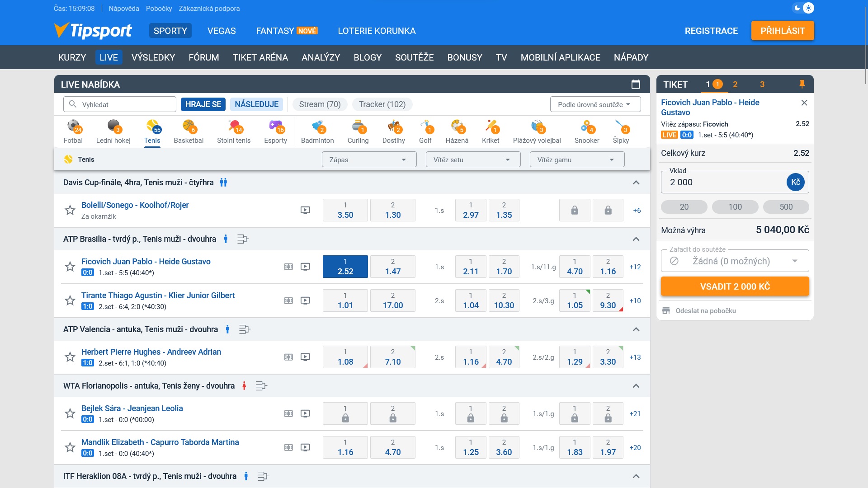This screenshot has width=868, height=488.
Task: Select the Badminton sport icon
Action: (317, 131)
